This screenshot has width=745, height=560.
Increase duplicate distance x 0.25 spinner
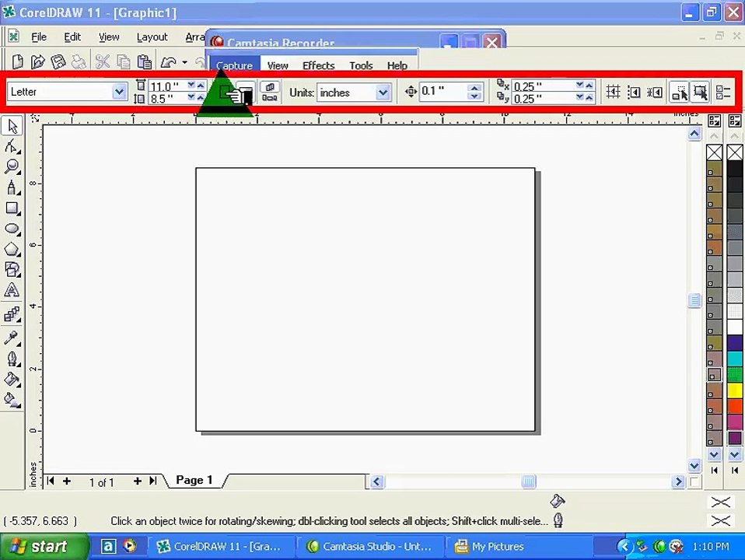589,86
